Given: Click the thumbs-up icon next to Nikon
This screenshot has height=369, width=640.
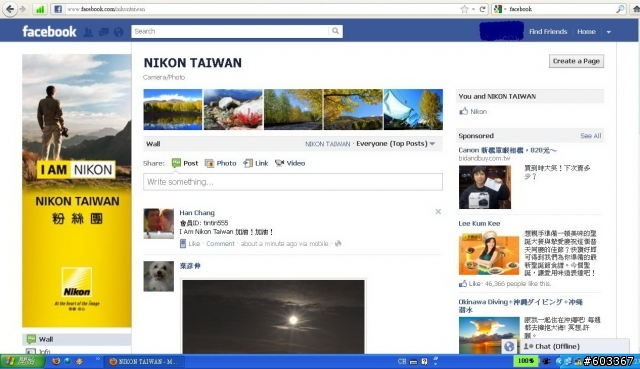Looking at the screenshot, I should 463,111.
